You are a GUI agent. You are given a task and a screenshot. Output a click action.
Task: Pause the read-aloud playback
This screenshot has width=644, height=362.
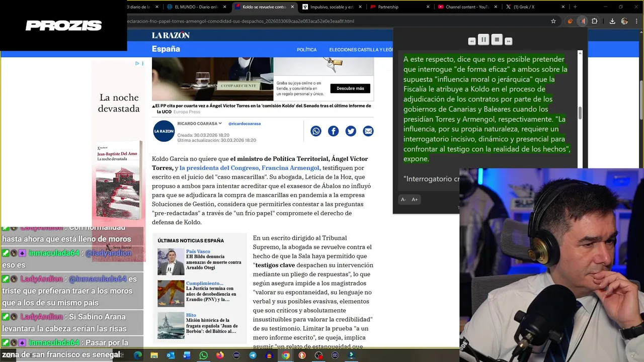(x=483, y=40)
